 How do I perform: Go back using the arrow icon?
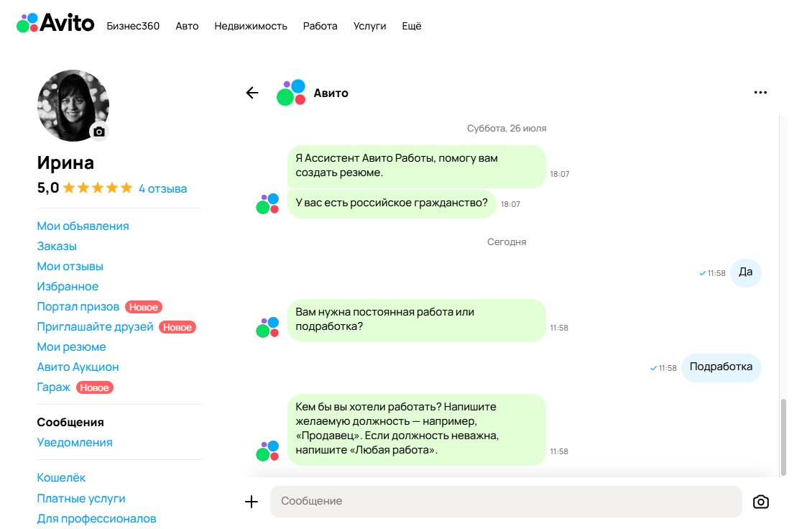pos(252,93)
